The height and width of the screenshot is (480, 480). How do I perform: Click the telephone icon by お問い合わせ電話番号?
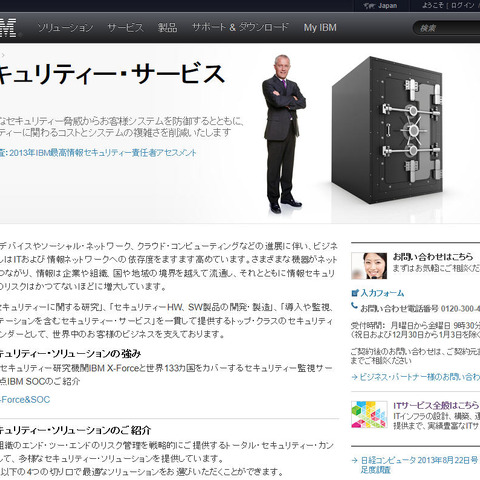tap(354, 306)
